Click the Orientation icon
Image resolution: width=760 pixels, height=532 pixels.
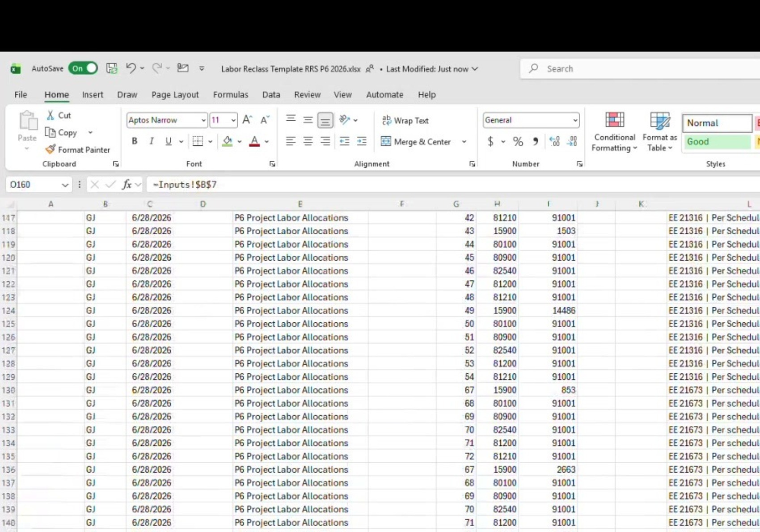point(344,119)
